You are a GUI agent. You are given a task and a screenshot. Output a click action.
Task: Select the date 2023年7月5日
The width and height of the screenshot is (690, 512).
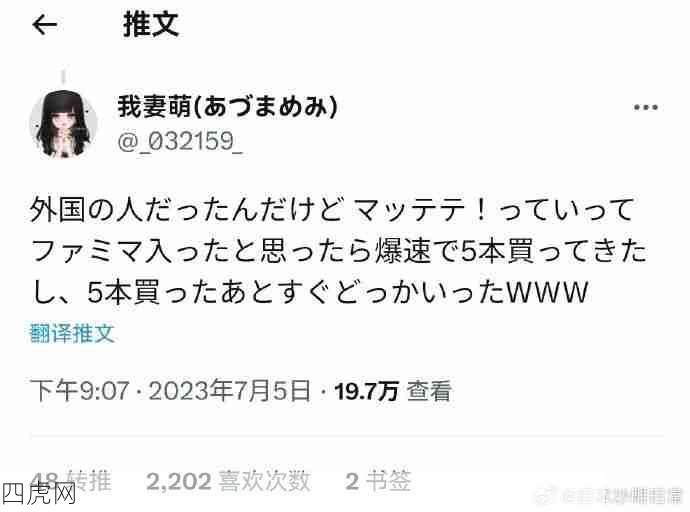pyautogui.click(x=229, y=391)
